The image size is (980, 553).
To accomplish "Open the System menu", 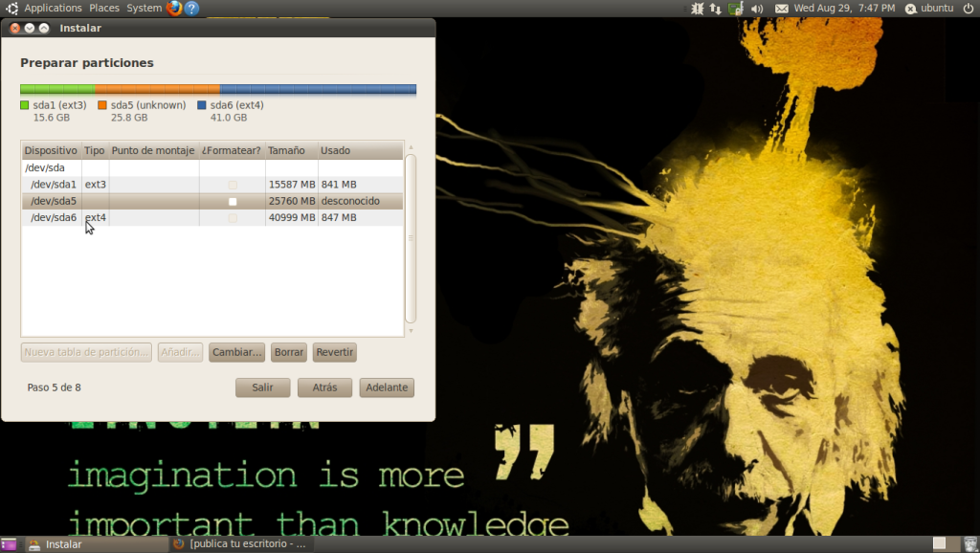I will [x=145, y=8].
